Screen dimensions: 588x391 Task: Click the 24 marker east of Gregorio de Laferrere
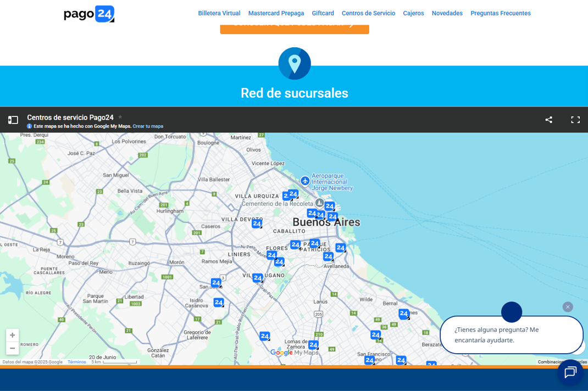[x=265, y=336]
